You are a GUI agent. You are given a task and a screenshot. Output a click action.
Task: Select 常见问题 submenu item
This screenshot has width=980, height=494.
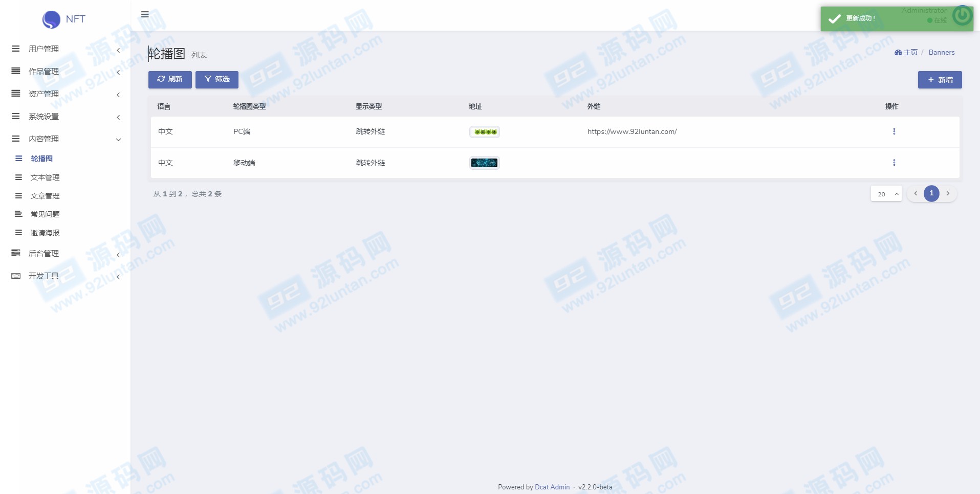66,214
